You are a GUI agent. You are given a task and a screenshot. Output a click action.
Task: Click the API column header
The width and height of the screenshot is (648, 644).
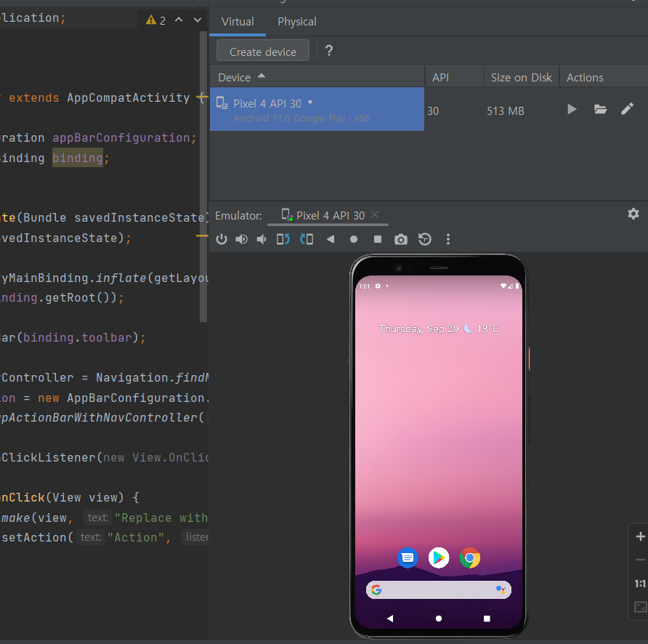tap(454, 77)
